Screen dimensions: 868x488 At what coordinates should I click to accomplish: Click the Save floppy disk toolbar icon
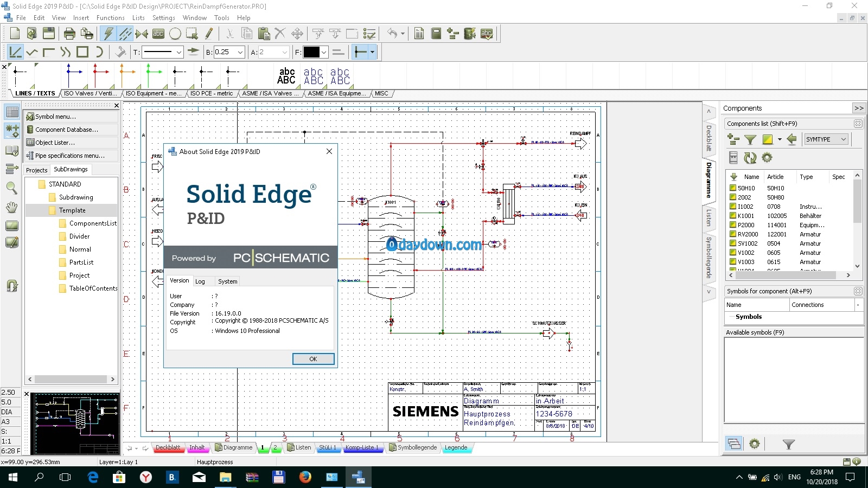[49, 34]
